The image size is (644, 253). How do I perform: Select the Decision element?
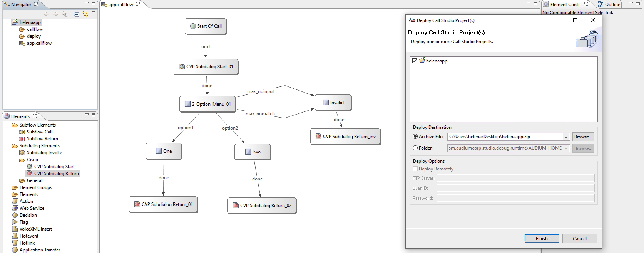(24, 215)
